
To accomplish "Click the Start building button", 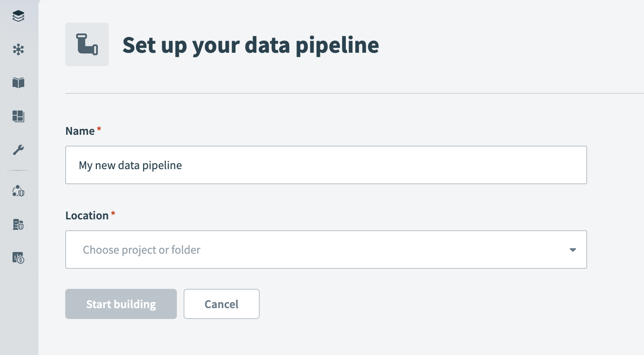I will 121,304.
